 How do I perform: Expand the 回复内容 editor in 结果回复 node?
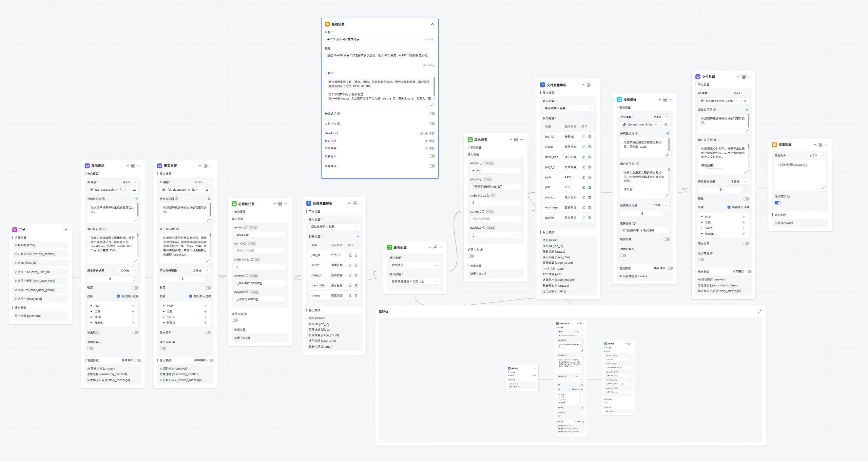click(823, 188)
